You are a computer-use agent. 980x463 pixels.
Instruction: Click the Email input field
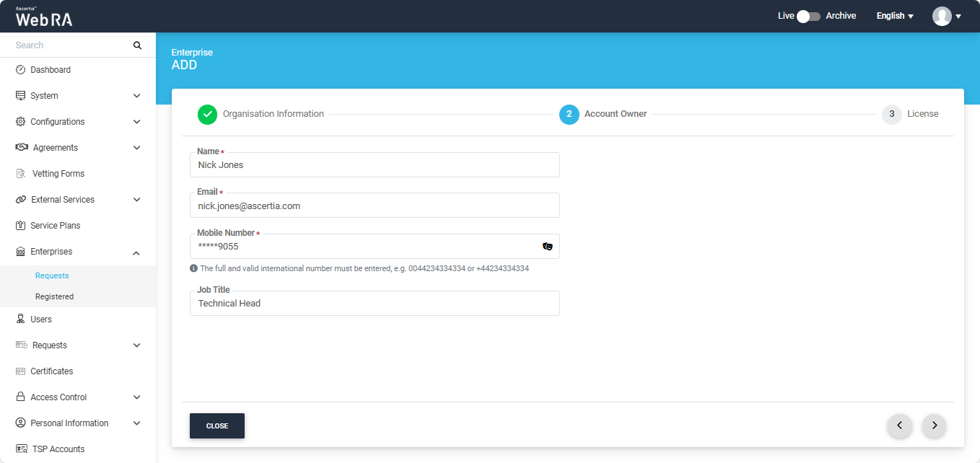coord(375,206)
